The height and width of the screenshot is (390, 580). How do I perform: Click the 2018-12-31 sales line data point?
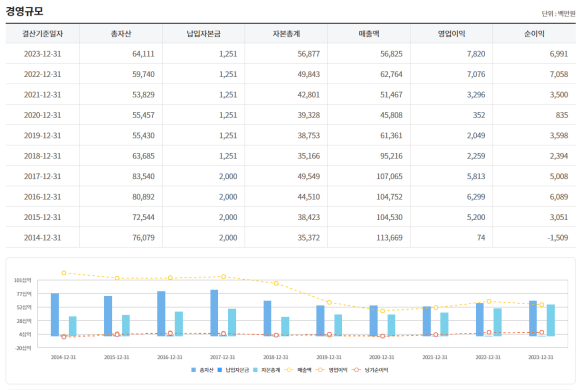pos(276,283)
